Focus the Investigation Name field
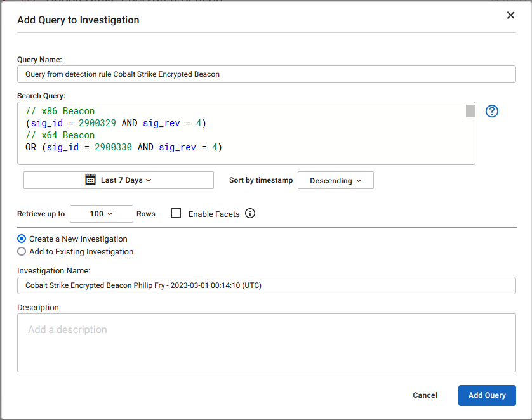 pyautogui.click(x=190, y=285)
